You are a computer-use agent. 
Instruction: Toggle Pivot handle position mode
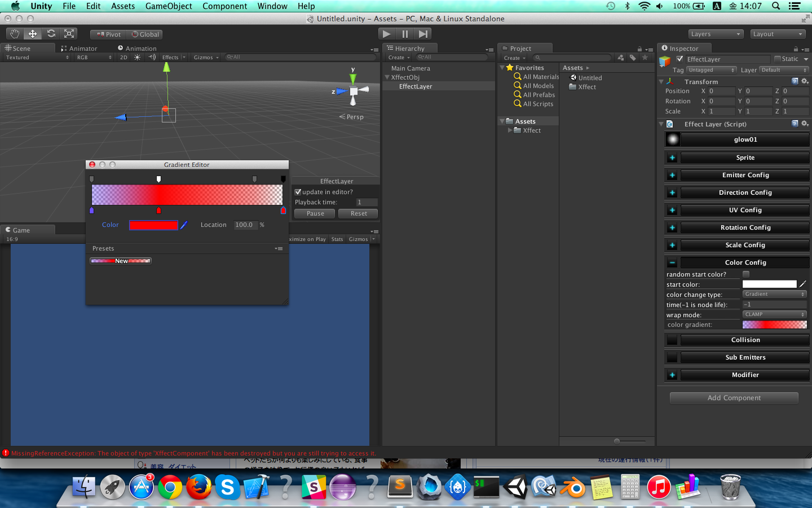click(109, 34)
